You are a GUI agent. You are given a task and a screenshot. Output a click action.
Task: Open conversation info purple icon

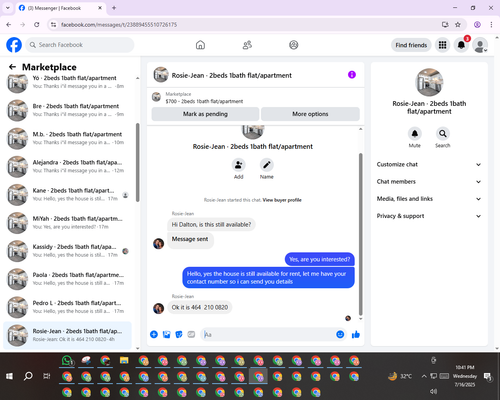coord(352,75)
